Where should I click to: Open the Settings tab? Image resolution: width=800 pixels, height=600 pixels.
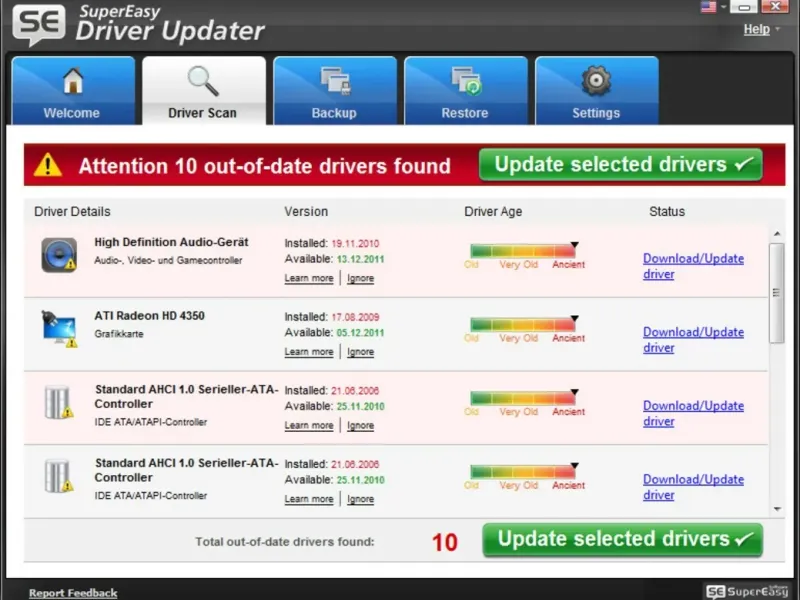[597, 91]
